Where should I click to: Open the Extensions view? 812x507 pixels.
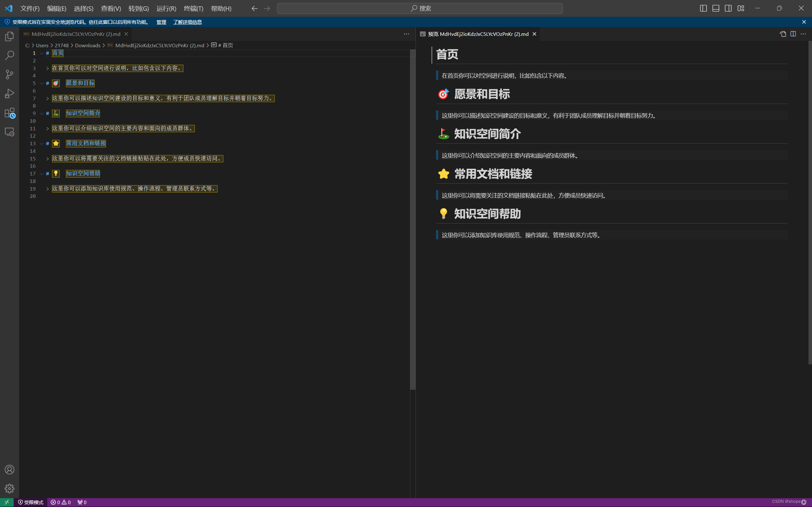pyautogui.click(x=10, y=113)
